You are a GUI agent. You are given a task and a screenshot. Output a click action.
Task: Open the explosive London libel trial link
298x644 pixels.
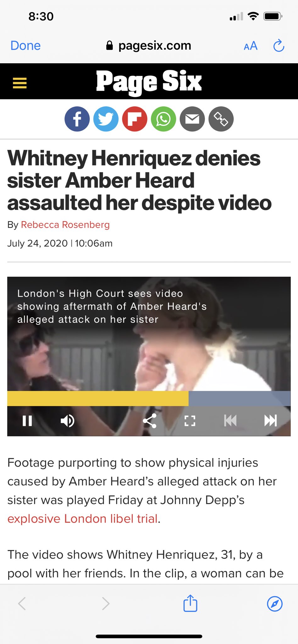click(x=82, y=519)
